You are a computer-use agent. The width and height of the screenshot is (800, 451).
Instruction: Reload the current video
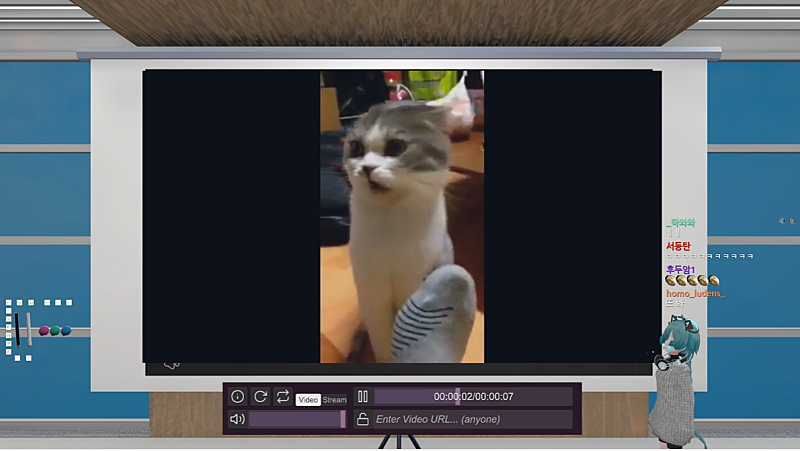click(260, 396)
